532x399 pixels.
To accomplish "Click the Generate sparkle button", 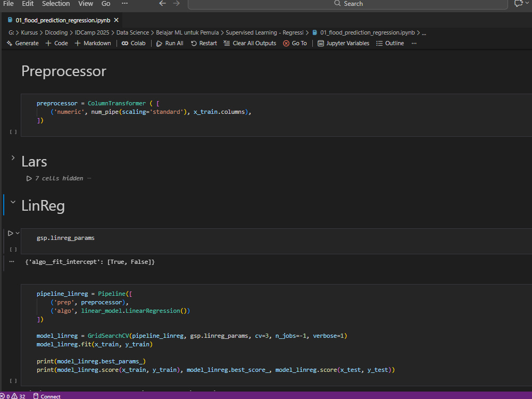I will click(x=23, y=44).
